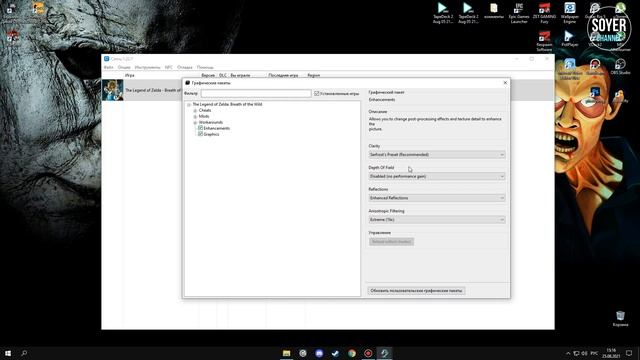Screen dimensions: 640x360
Task: Open the Wallpaper Engine desktop icon
Action: point(569,13)
